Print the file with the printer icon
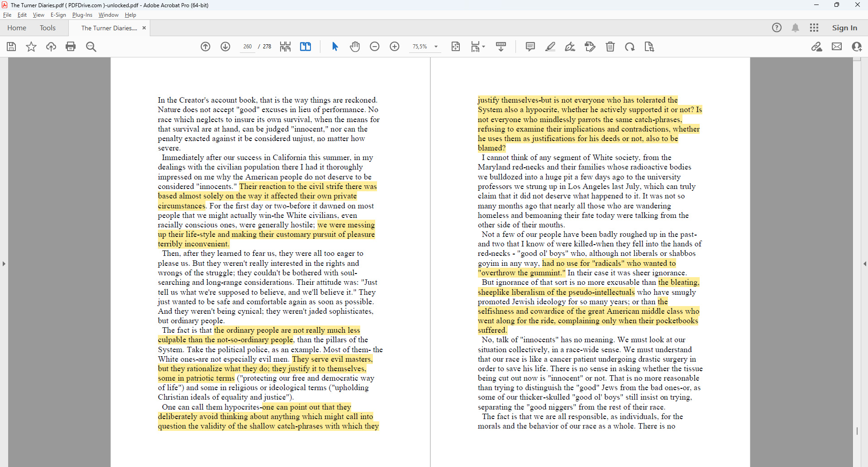 click(x=71, y=47)
